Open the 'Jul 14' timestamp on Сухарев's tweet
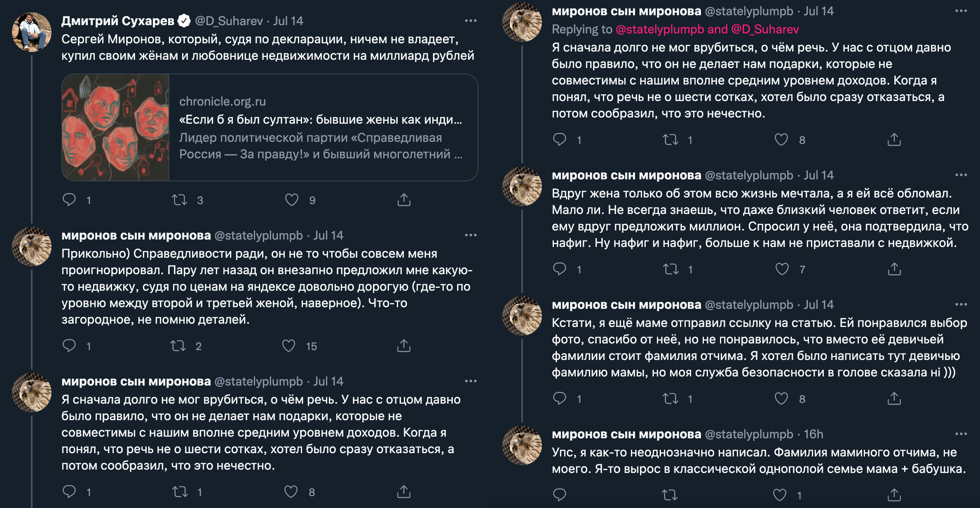The width and height of the screenshot is (980, 508). click(288, 20)
